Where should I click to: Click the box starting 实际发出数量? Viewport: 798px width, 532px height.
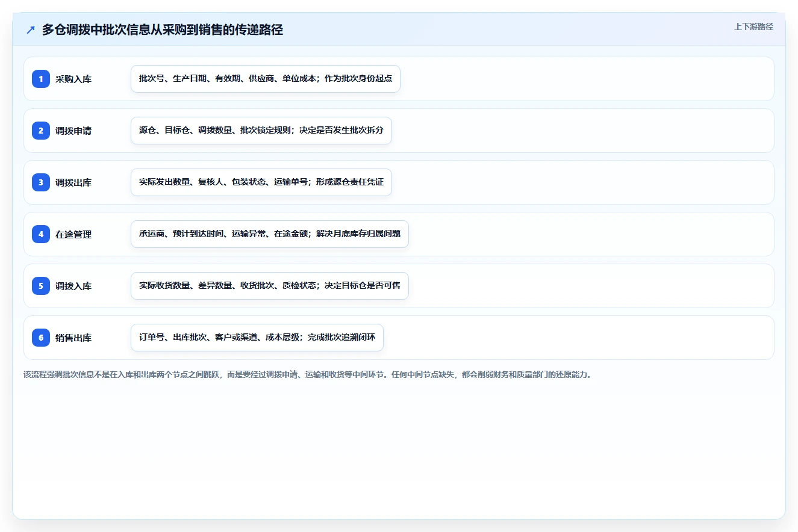(261, 182)
